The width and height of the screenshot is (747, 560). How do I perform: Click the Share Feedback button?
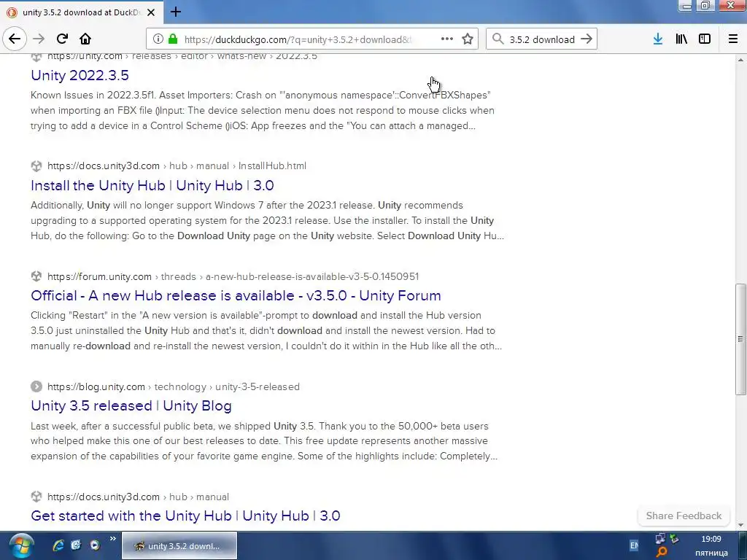click(x=684, y=516)
